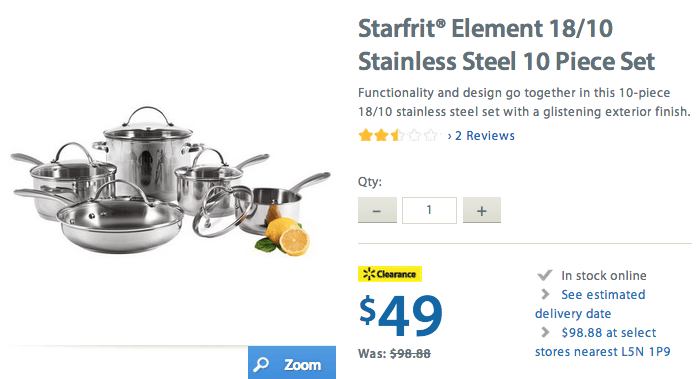This screenshot has width=699, height=379.
Task: Click the quantity input field showing 1
Action: pyautogui.click(x=429, y=210)
